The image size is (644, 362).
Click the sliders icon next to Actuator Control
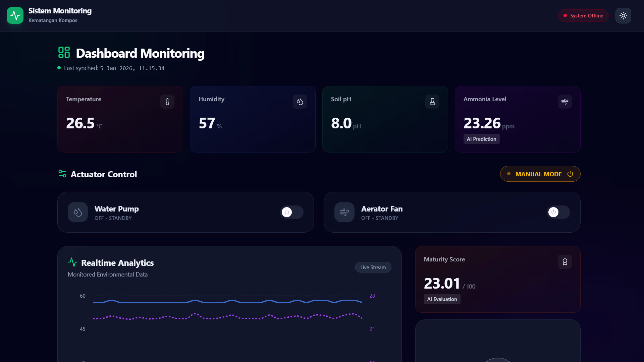(x=62, y=174)
